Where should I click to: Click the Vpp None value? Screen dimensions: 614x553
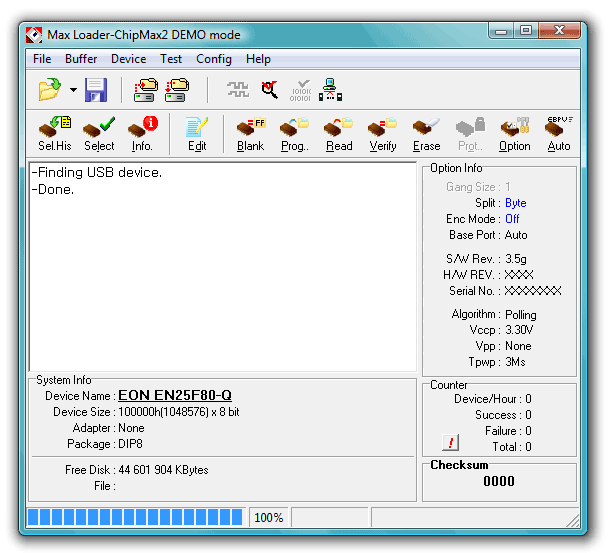(518, 346)
